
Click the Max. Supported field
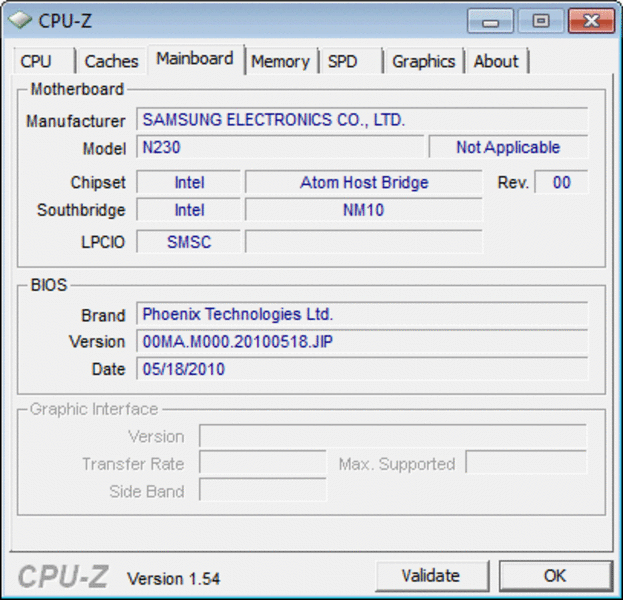point(526,462)
